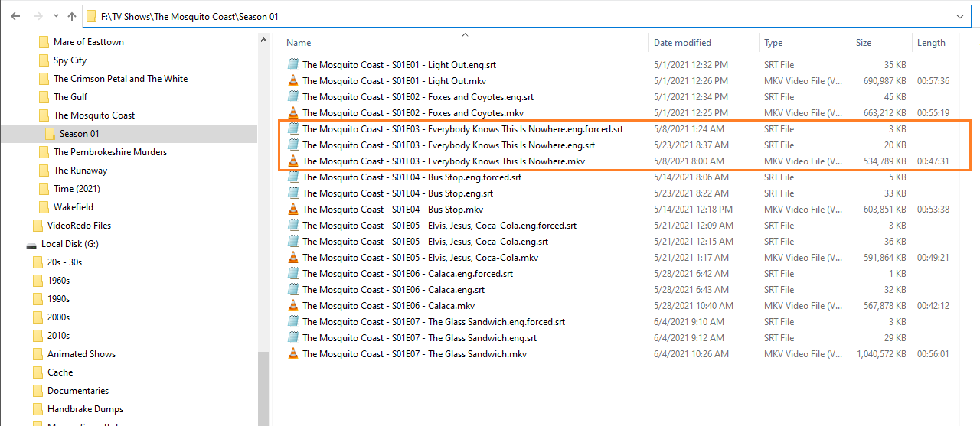The image size is (980, 426).
Task: Select file name S01E04 - Bus Stop.mkv
Action: [x=393, y=210]
